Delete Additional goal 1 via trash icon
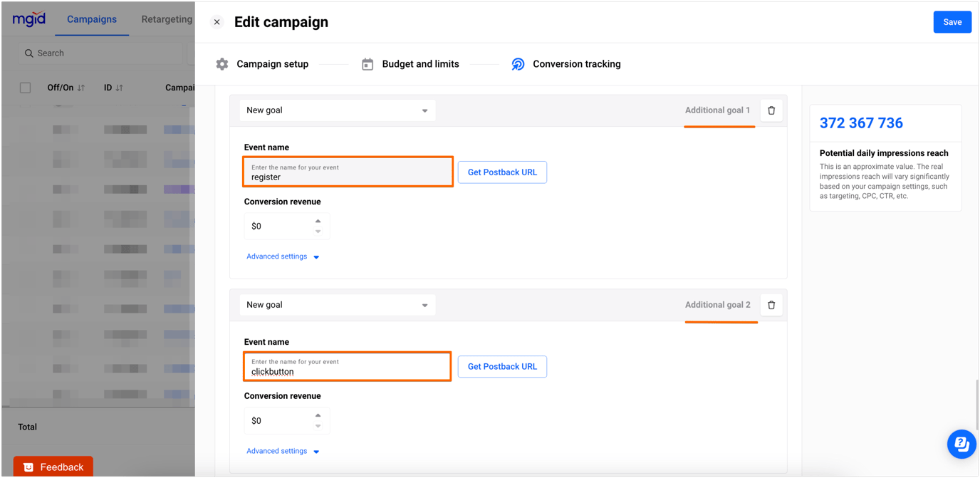The width and height of the screenshot is (980, 478). 771,110
